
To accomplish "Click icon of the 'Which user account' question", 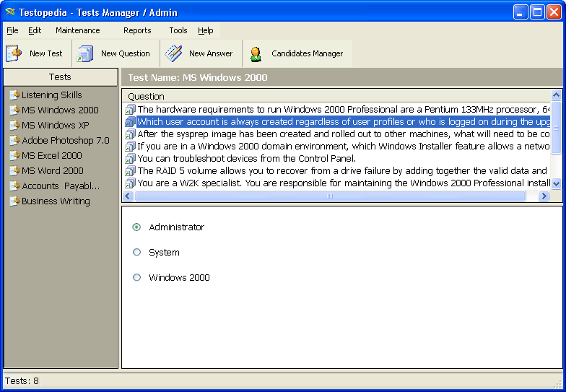I will [x=130, y=121].
